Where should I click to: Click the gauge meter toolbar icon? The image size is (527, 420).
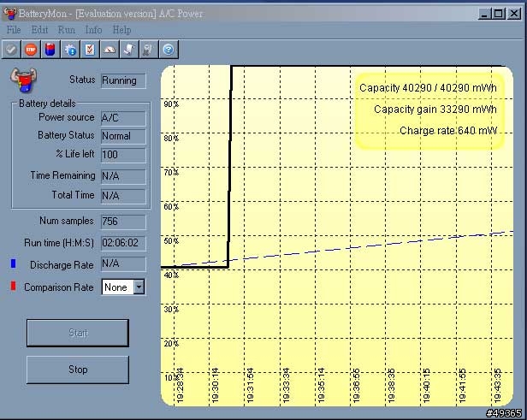click(x=110, y=50)
